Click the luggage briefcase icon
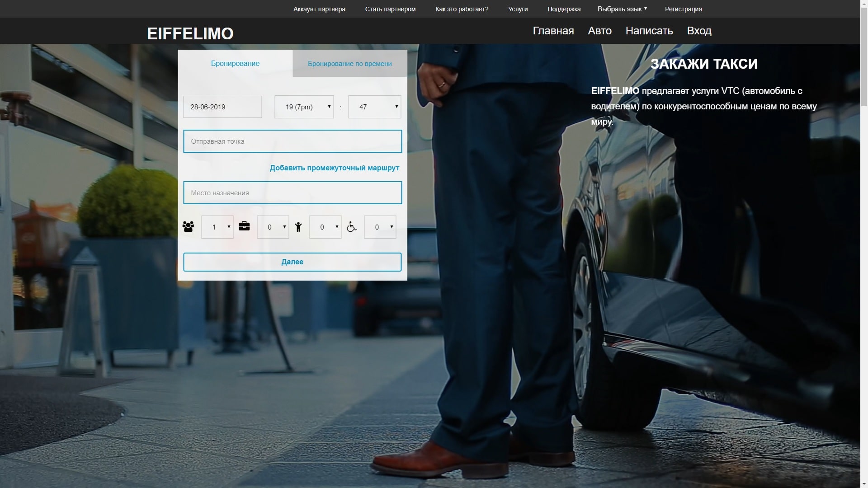The height and width of the screenshot is (488, 868). click(x=244, y=226)
